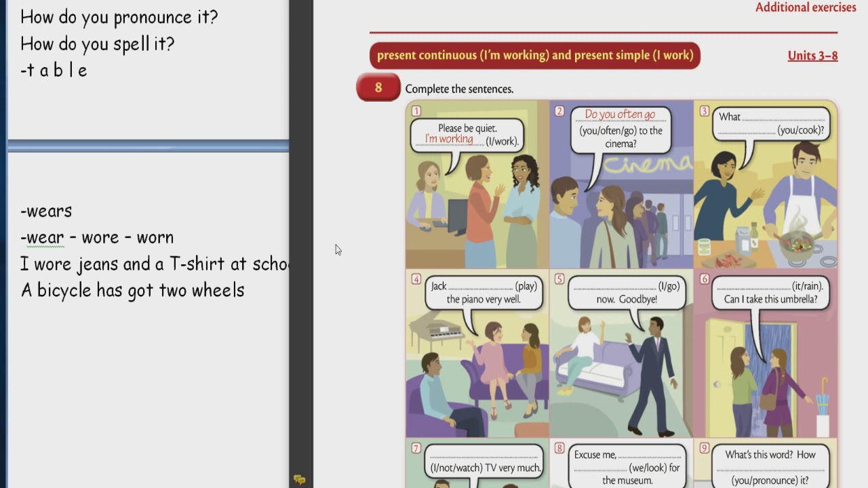Click the '-wears' line in the notes

[46, 211]
